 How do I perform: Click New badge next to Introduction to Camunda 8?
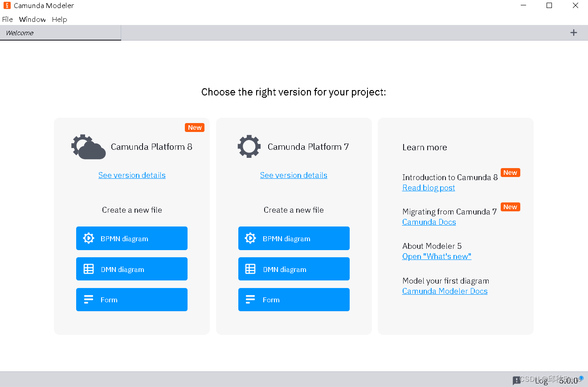(510, 173)
